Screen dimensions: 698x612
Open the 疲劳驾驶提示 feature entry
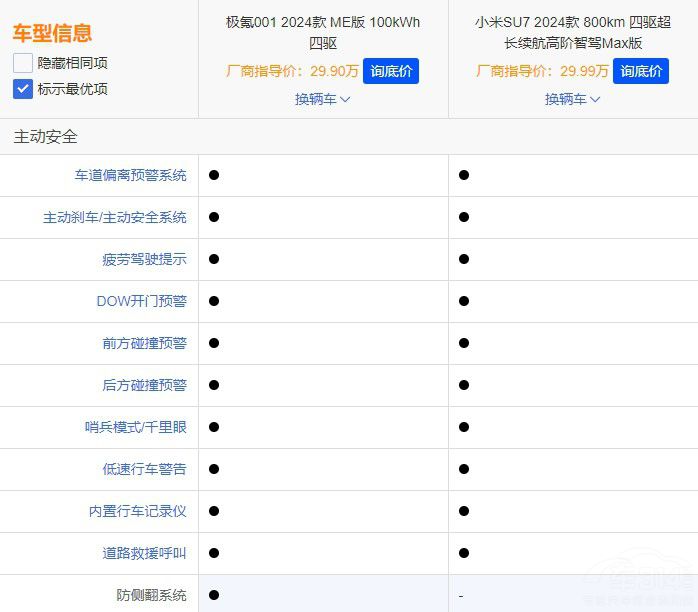pyautogui.click(x=144, y=259)
